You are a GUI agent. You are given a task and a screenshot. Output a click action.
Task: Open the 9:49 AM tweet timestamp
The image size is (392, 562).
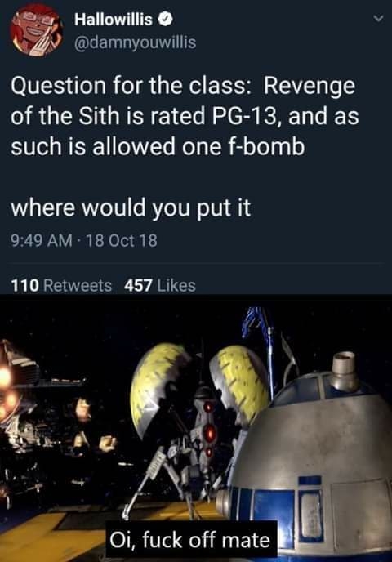[x=42, y=240]
